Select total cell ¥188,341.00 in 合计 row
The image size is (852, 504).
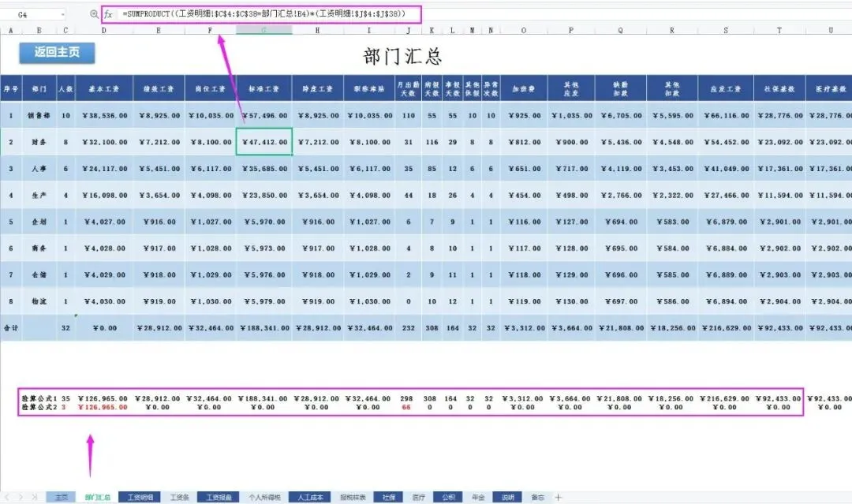264,327
